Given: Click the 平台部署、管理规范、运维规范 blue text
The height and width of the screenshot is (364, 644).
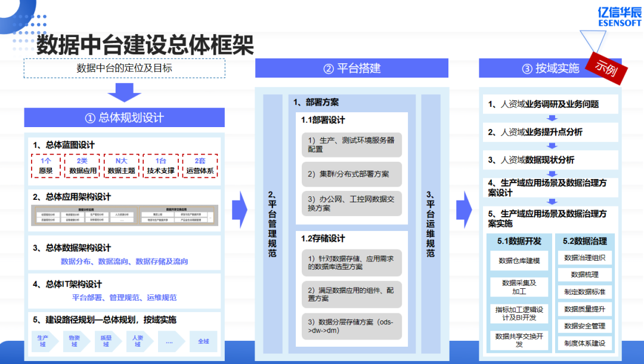Looking at the screenshot, I should point(125,297).
